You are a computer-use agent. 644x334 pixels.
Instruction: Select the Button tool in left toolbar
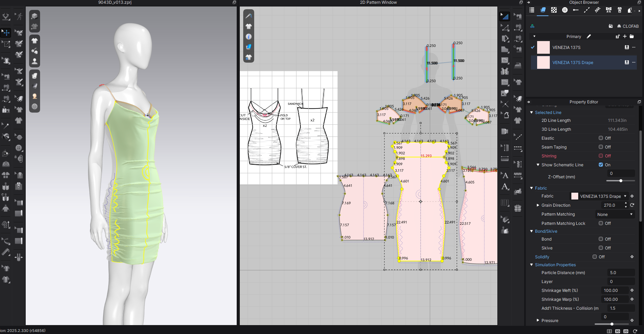pyautogui.click(x=19, y=148)
